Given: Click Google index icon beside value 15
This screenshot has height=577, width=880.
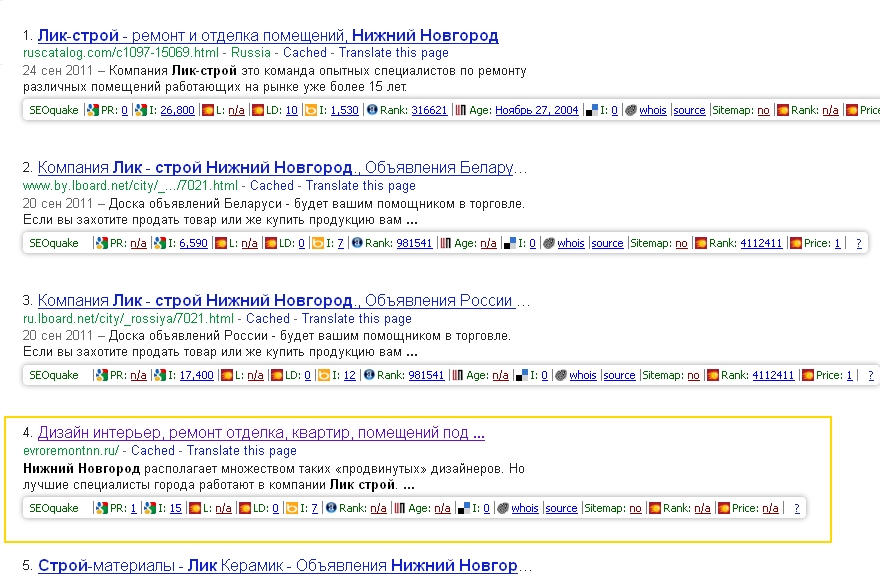Looking at the screenshot, I should (150, 508).
